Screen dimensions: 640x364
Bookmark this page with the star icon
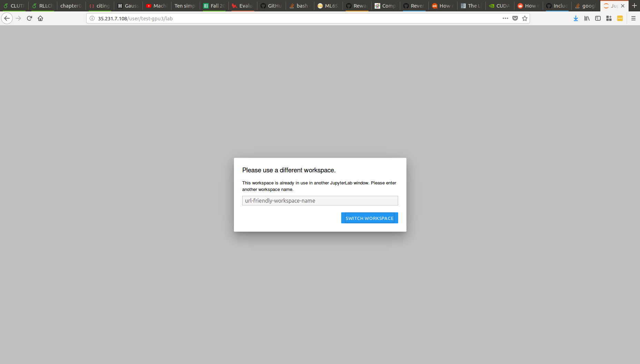click(x=525, y=18)
